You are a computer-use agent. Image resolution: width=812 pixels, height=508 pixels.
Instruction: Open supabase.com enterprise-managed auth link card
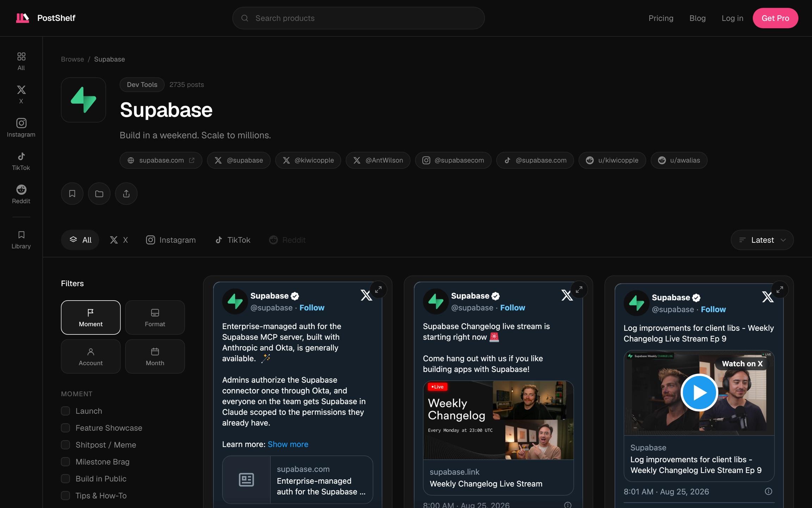click(x=297, y=480)
